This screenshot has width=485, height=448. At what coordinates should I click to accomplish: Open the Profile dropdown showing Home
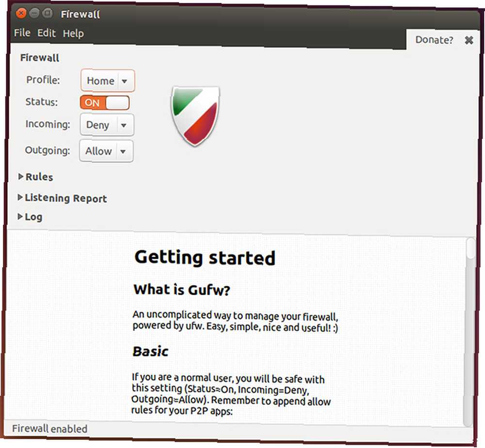coord(108,81)
